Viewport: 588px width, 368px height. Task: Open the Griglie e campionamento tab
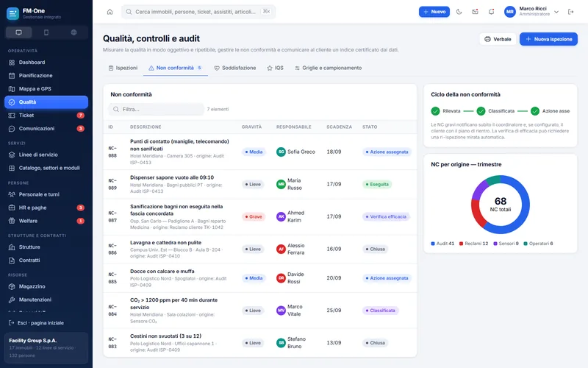(x=328, y=68)
